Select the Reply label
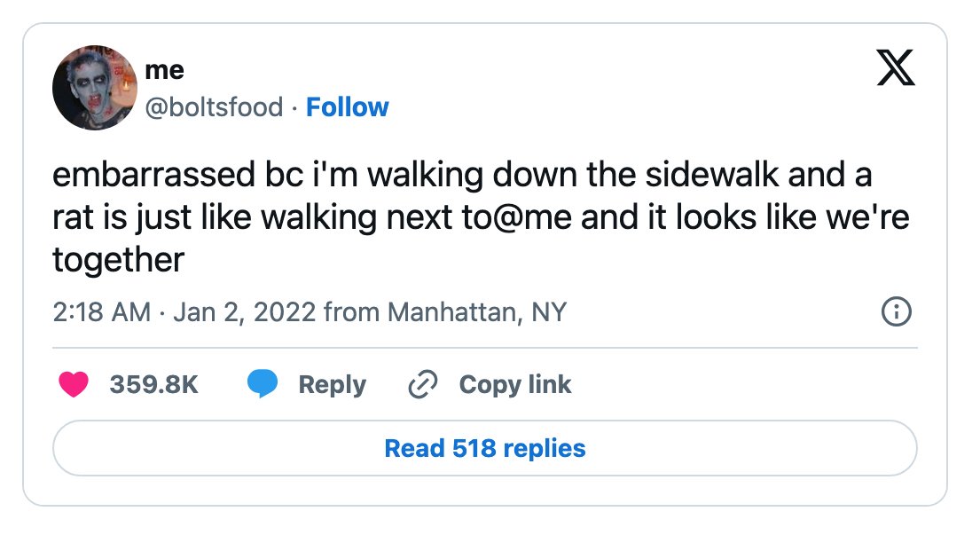980x535 pixels. pos(332,385)
